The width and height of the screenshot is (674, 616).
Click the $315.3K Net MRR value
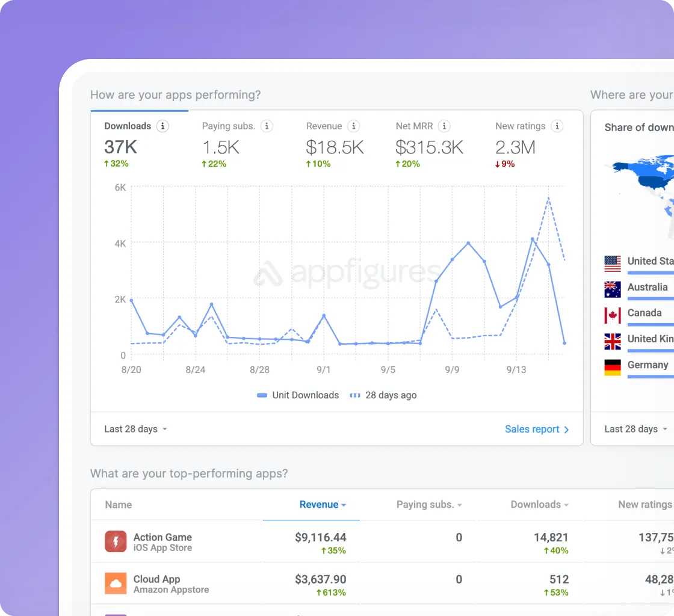click(x=429, y=147)
